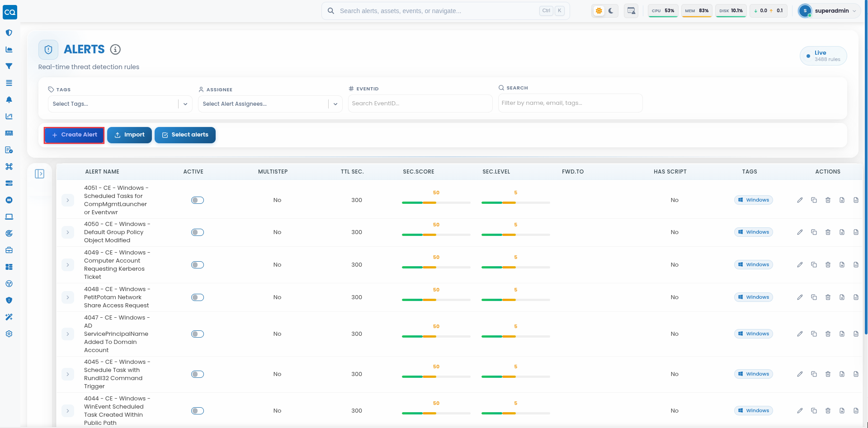Click the Create Alert button
868x428 pixels.
74,135
